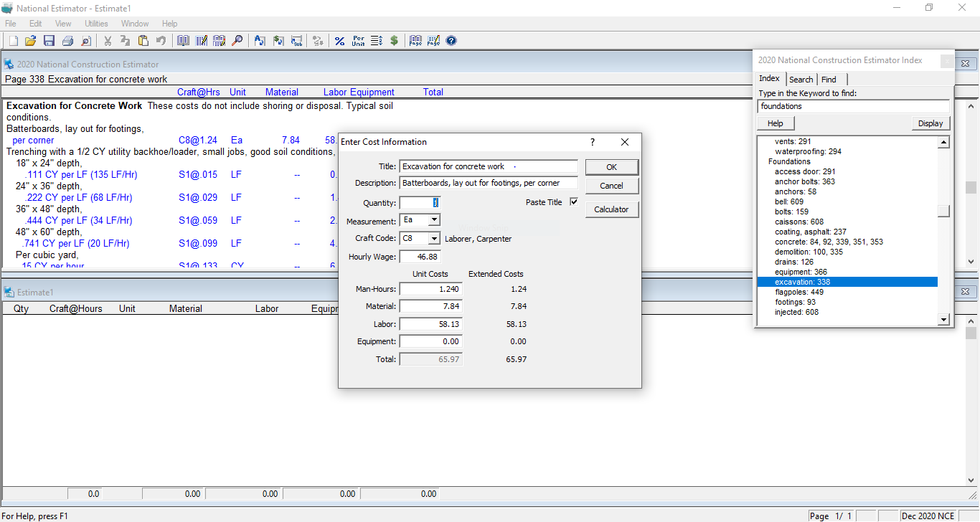Click the Per Unit toolbar icon
Screen dimensions: 980x522
pyautogui.click(x=358, y=41)
